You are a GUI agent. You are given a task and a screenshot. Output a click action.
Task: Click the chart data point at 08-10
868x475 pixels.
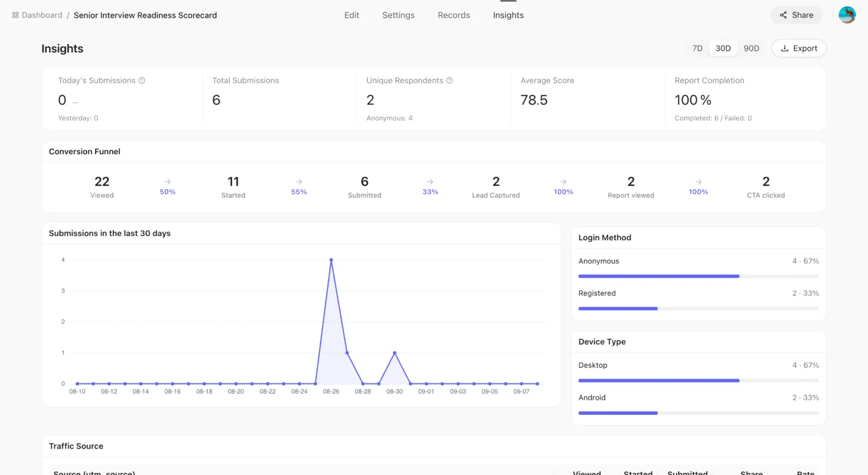(x=77, y=384)
